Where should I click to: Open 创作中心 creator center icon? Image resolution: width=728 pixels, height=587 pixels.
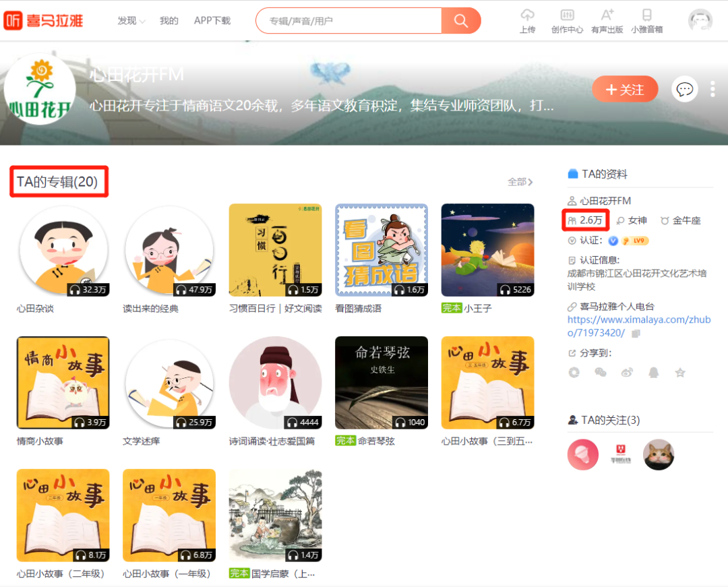567,20
